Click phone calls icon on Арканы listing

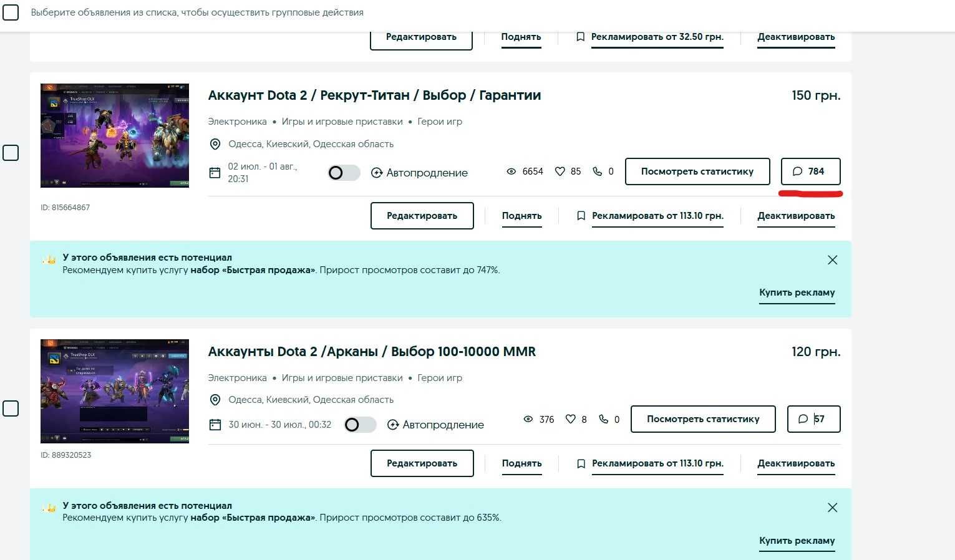(x=603, y=419)
